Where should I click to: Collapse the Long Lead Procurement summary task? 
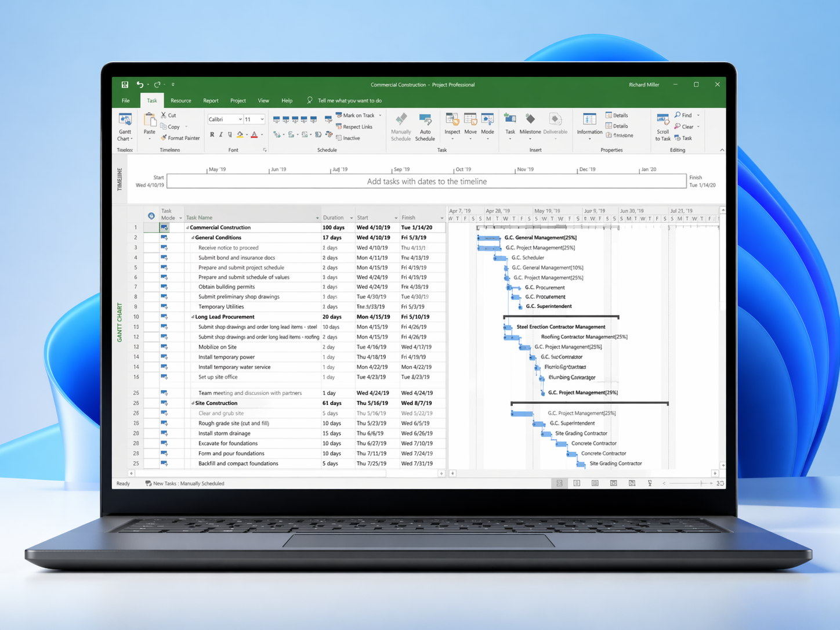[x=193, y=317]
